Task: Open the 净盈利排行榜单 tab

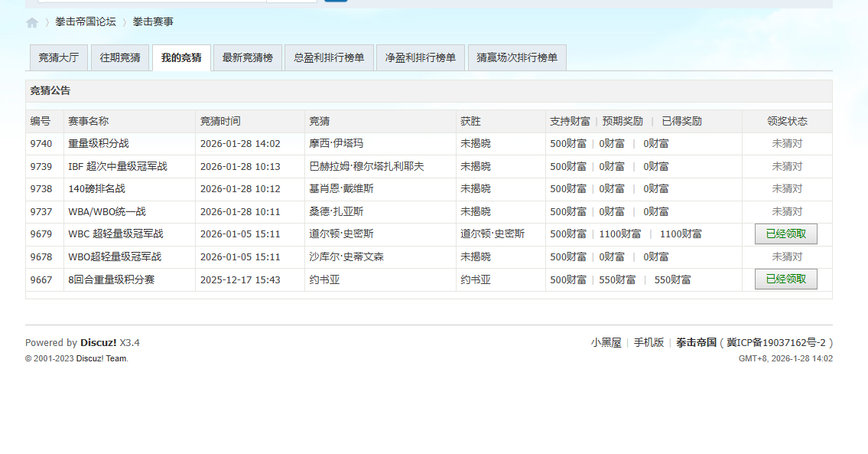Action: 420,57
